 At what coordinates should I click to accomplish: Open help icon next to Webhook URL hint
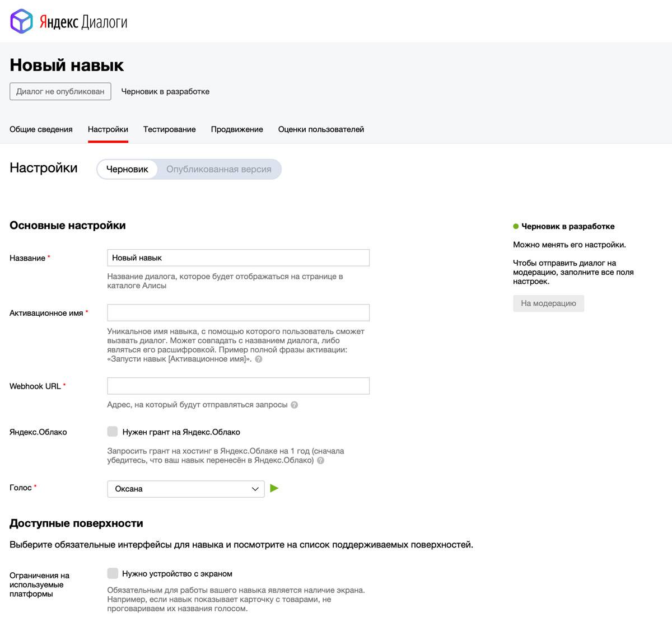(295, 405)
